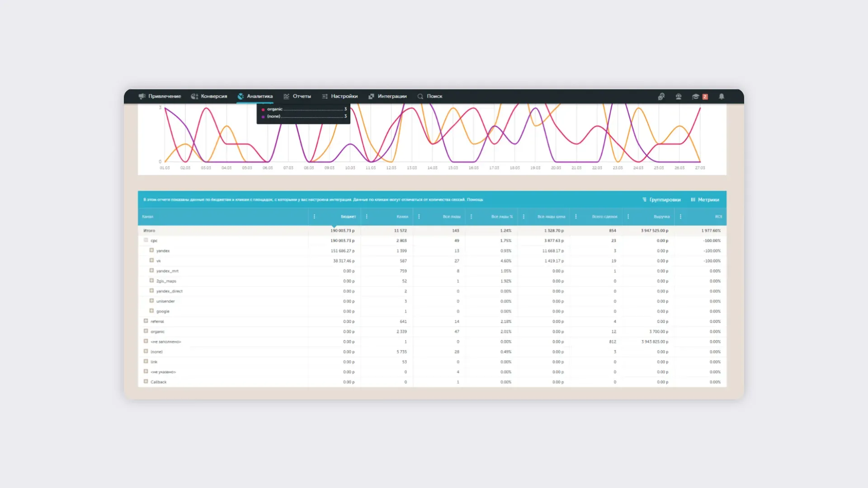
Task: Expand the referral channel row
Action: coord(146,321)
